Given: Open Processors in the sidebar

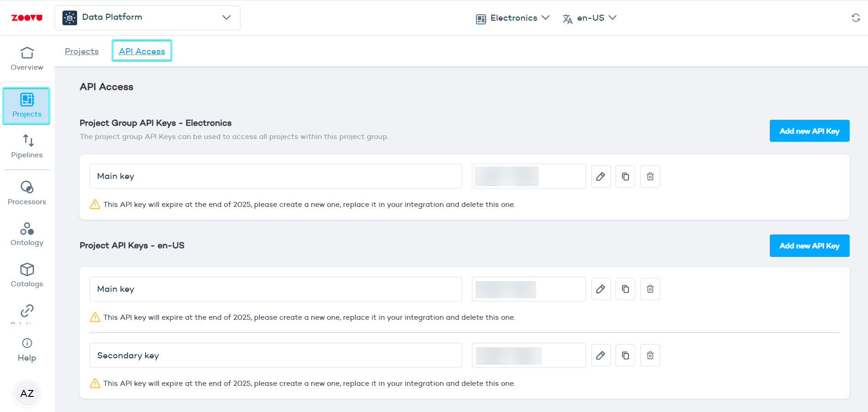Looking at the screenshot, I should pyautogui.click(x=27, y=193).
